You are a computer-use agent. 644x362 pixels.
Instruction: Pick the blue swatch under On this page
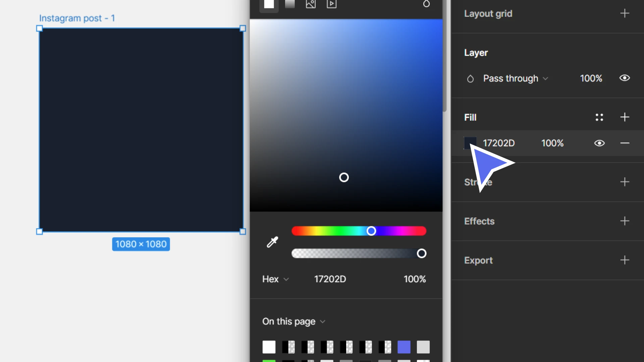pos(404,347)
